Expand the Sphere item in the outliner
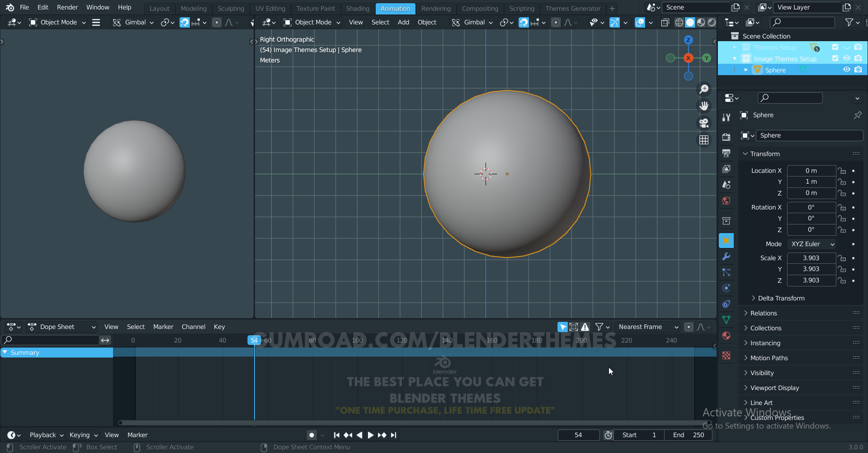 [746, 69]
